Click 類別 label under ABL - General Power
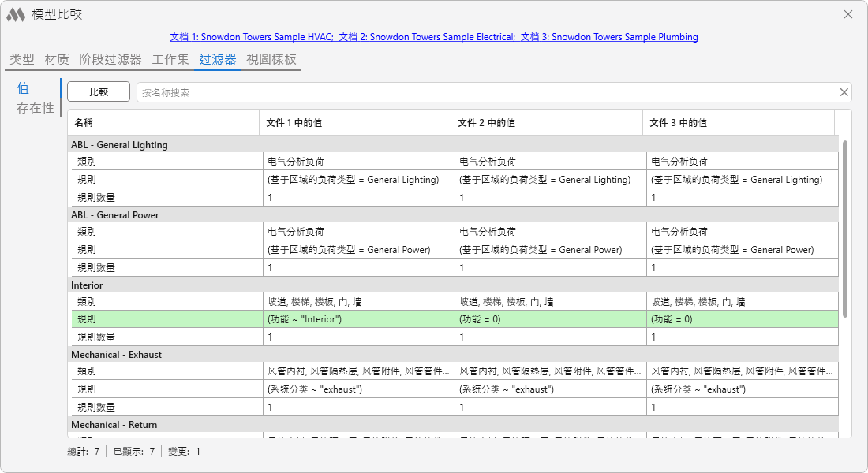Viewport: 868px width, 473px height. (x=86, y=232)
